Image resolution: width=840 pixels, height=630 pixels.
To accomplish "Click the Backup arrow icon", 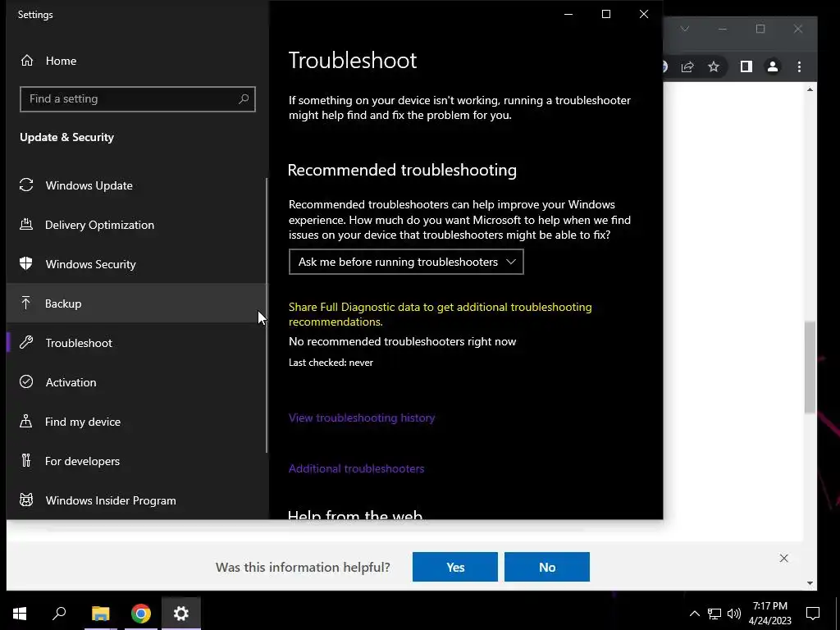I will pos(26,304).
